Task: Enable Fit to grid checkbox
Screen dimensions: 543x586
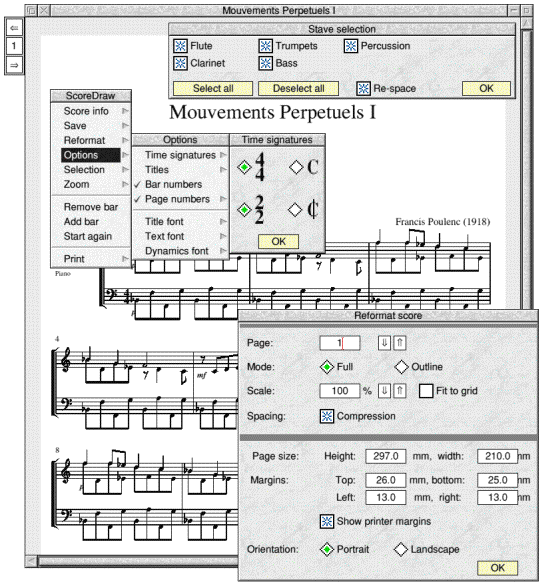Action: click(426, 391)
